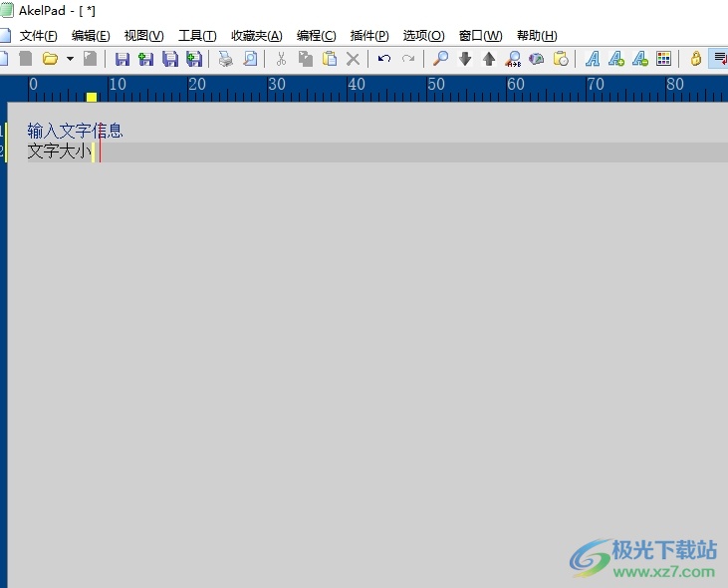Open the 工具(T) menu
This screenshot has width=728, height=588.
(197, 35)
